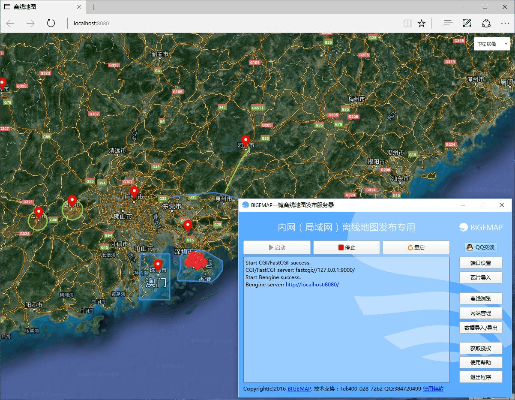Viewport: 515px width, 400px height.
Task: Click the browser forward arrow
Action: click(30, 23)
